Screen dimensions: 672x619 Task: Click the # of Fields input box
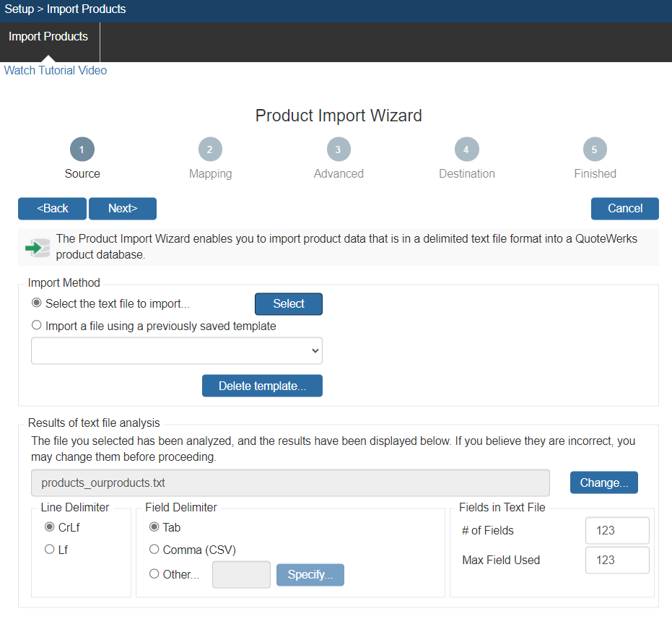[x=617, y=530]
